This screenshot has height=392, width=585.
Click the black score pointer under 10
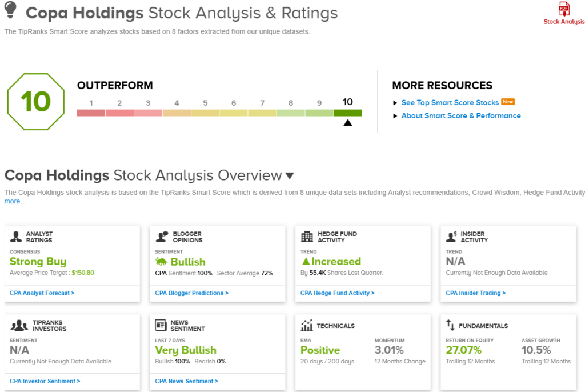pos(348,123)
